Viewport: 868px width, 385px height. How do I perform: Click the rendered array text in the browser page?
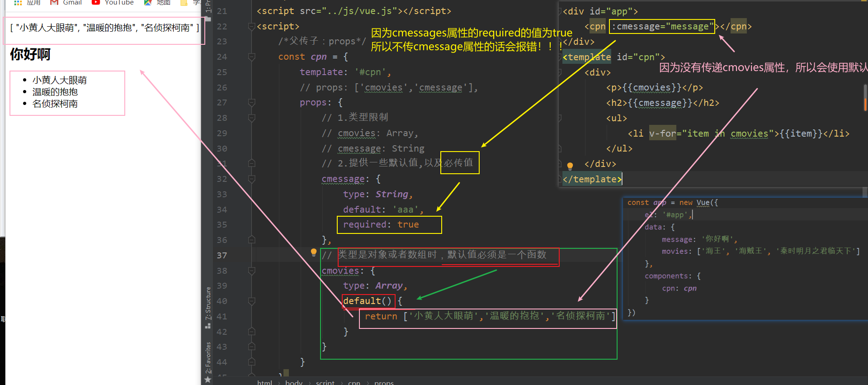104,28
